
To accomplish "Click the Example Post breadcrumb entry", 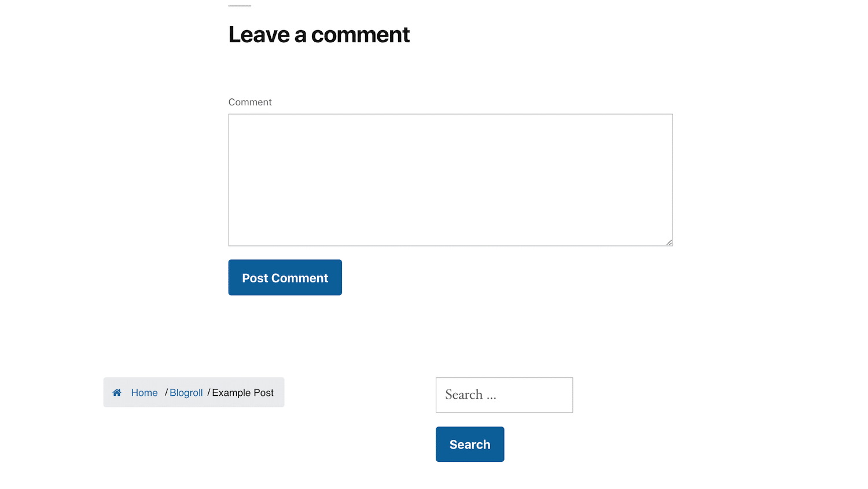I will pos(242,392).
